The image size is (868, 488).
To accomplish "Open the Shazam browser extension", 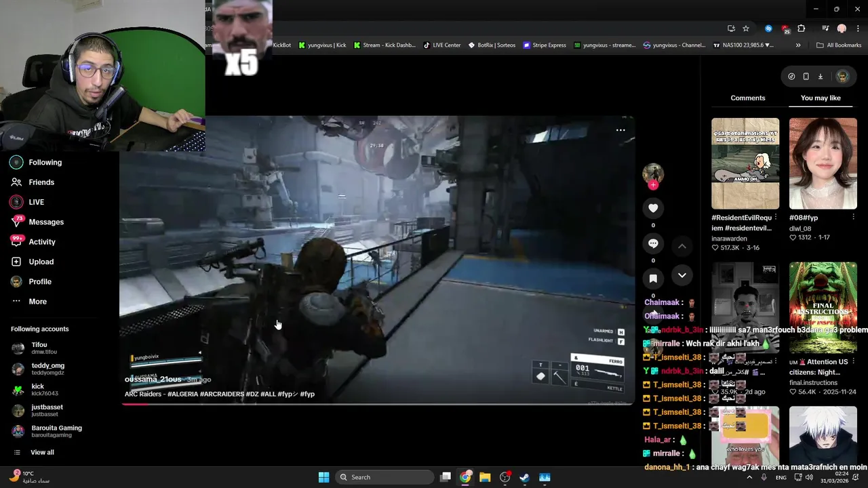I will (768, 28).
